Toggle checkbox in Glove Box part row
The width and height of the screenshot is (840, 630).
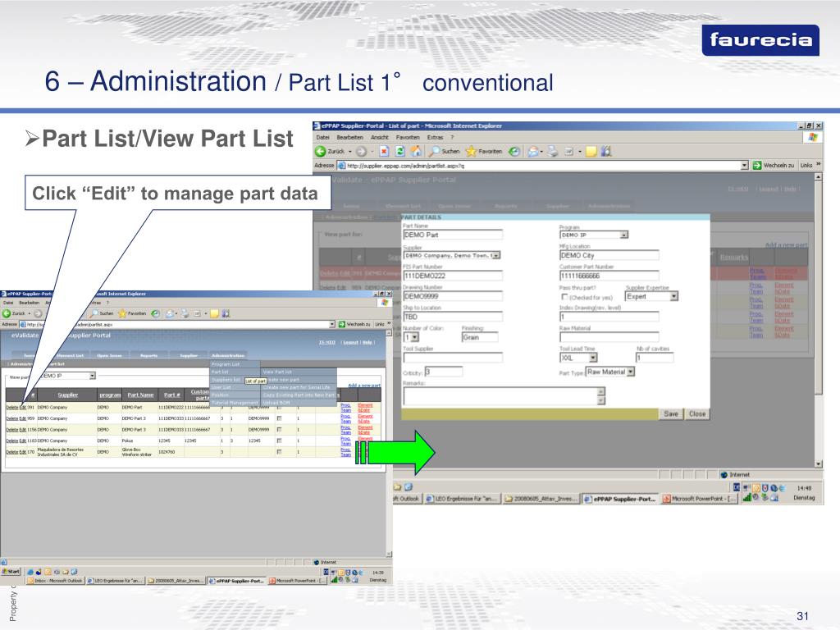pos(279,452)
